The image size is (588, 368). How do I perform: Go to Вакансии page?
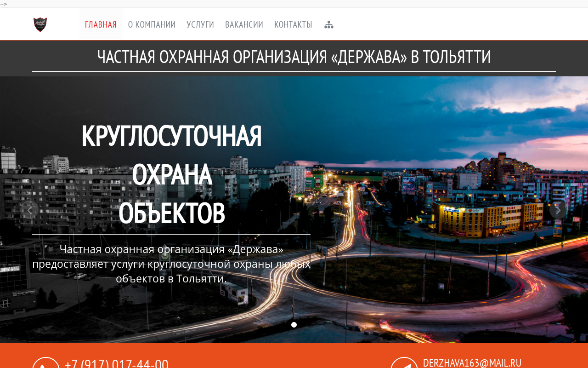pos(244,25)
